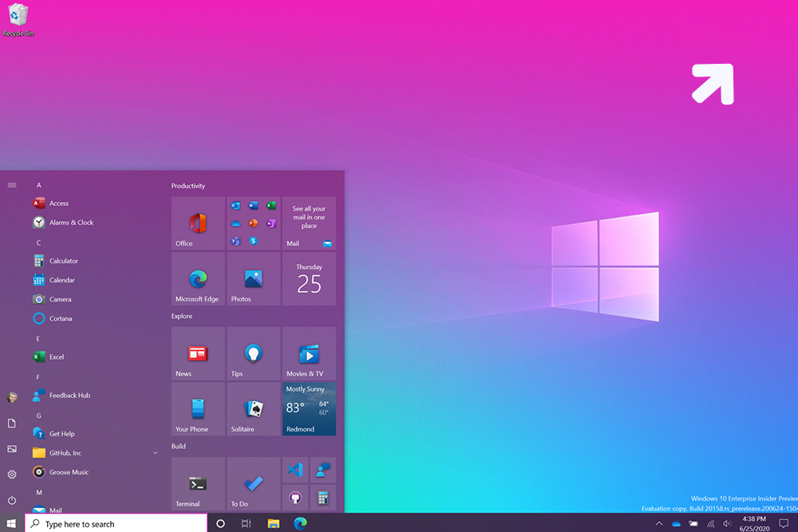Open Task View on the taskbar

(x=247, y=523)
